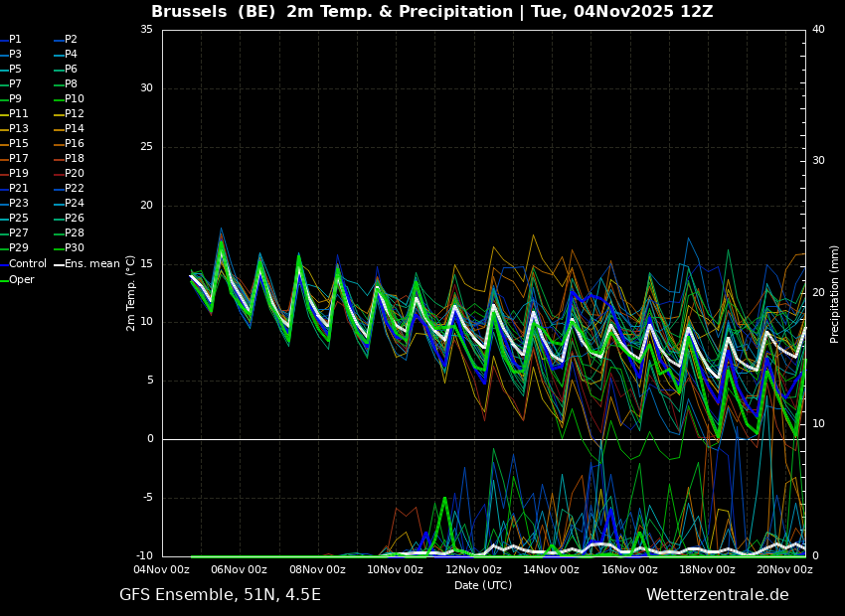
Task: Click the Precipitation (mm) axis label
Action: (835, 294)
